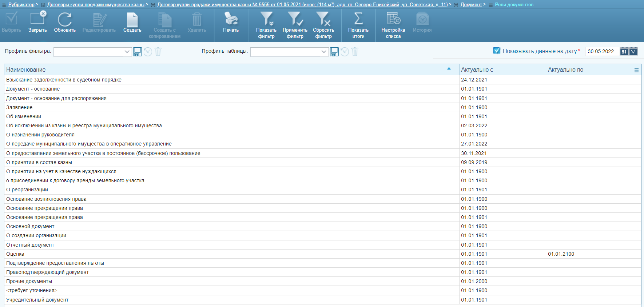The width and height of the screenshot is (644, 307).
Task: Select row О передаче муниципального имущества
Action: point(322,144)
